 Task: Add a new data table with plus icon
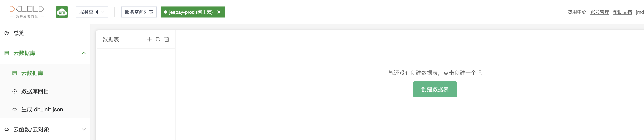pyautogui.click(x=149, y=39)
